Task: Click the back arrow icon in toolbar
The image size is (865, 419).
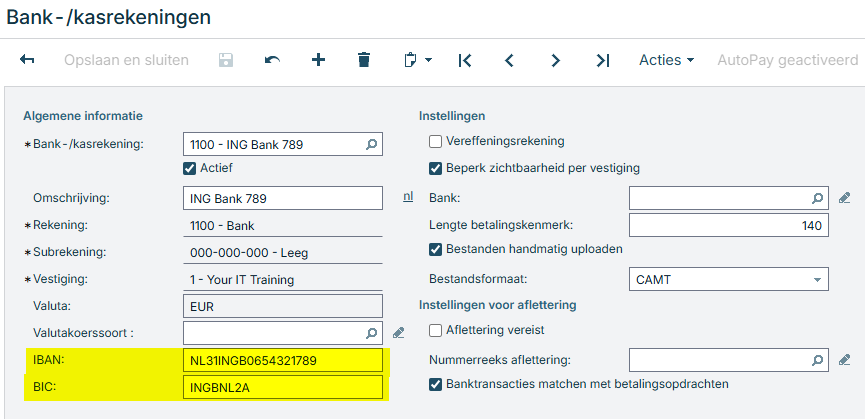Action: point(27,60)
